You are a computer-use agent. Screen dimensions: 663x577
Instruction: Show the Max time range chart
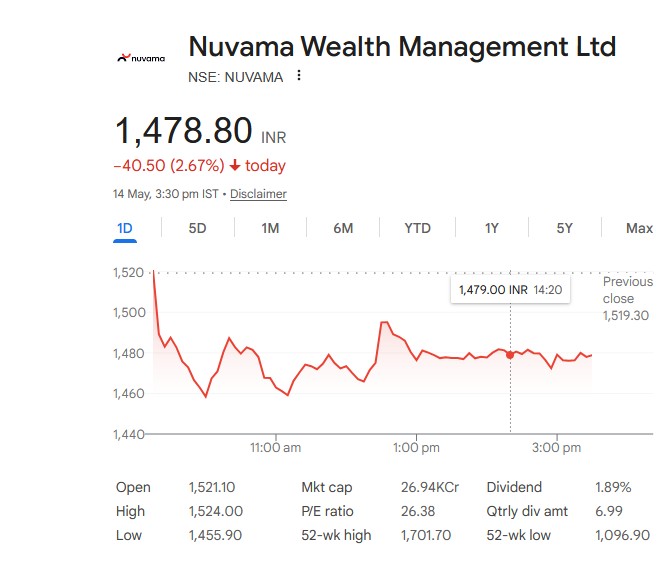coord(639,229)
